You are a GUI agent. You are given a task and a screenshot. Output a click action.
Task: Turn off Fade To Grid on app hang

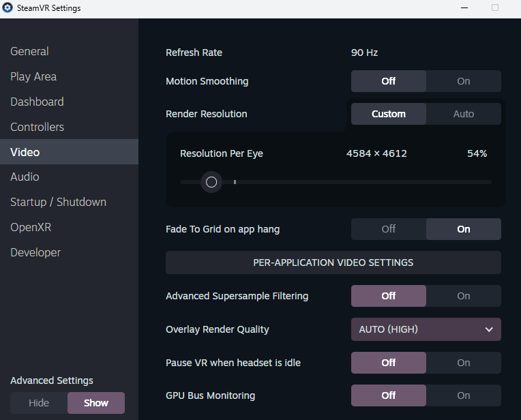(x=389, y=229)
